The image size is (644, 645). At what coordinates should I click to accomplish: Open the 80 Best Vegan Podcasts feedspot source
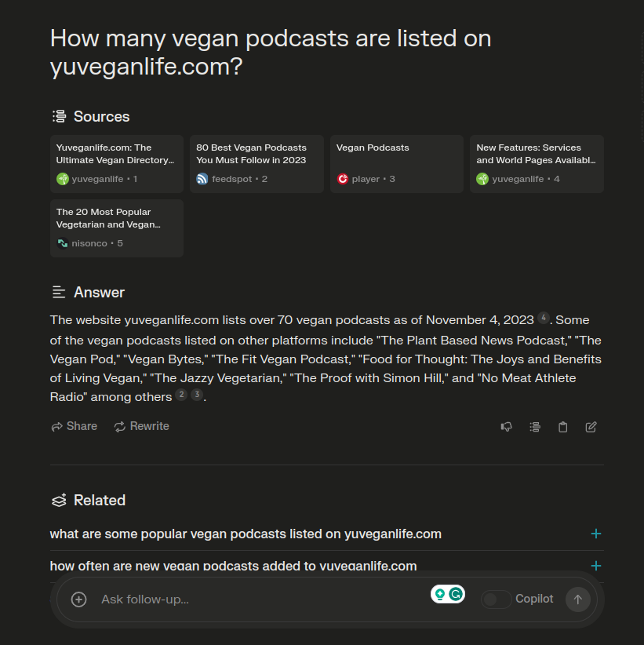click(257, 164)
